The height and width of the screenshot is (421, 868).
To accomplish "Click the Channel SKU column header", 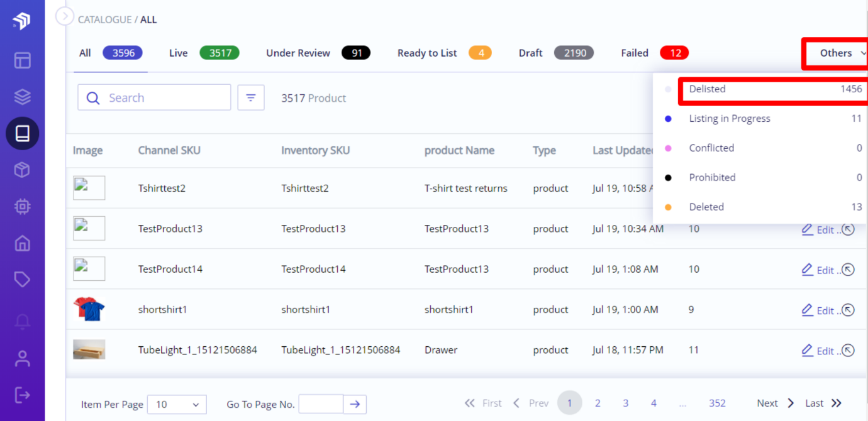I will [x=170, y=150].
